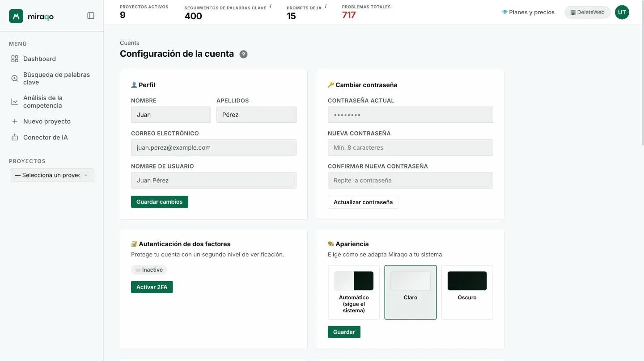Image resolution: width=644 pixels, height=361 pixels.
Task: Open Búsqueda de palabras clave
Action: click(51, 78)
